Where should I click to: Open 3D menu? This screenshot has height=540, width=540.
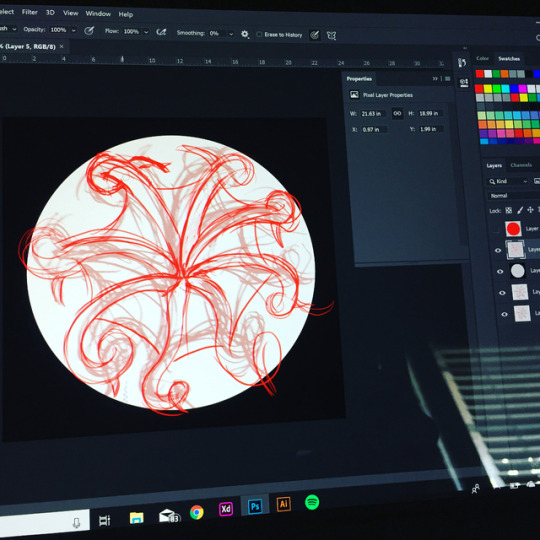[50, 12]
